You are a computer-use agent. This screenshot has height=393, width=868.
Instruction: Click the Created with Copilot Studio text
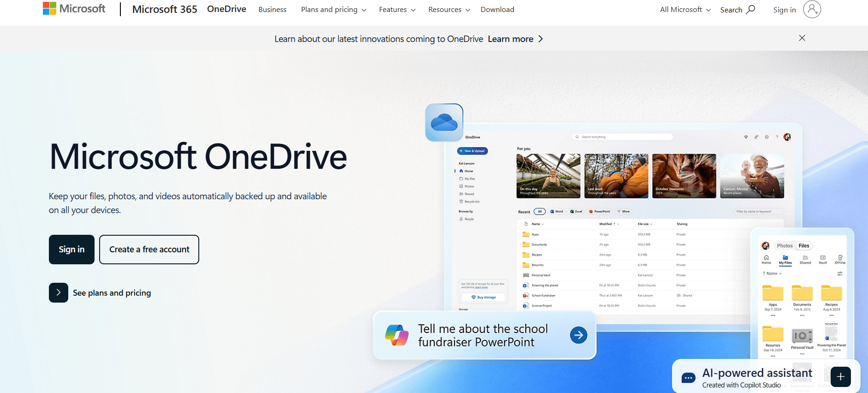coord(741,385)
